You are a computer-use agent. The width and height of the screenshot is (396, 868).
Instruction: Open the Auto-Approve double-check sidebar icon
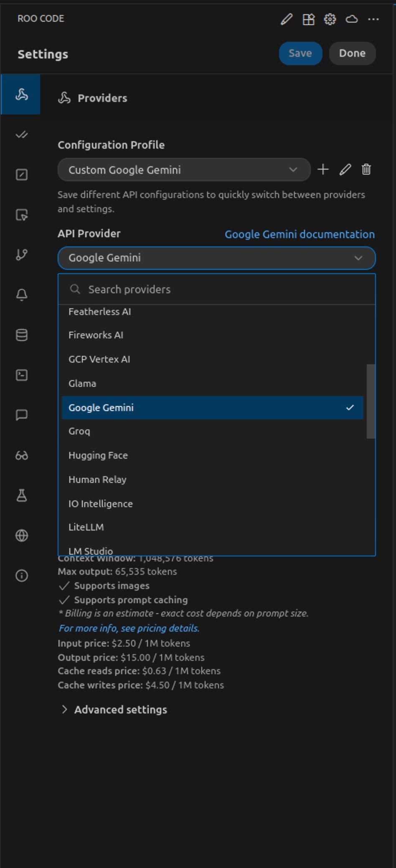[21, 135]
